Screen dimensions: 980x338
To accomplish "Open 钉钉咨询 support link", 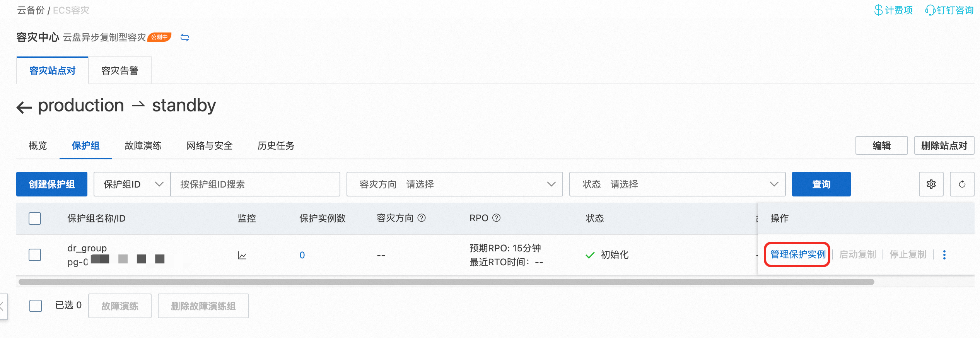I will [x=949, y=10].
